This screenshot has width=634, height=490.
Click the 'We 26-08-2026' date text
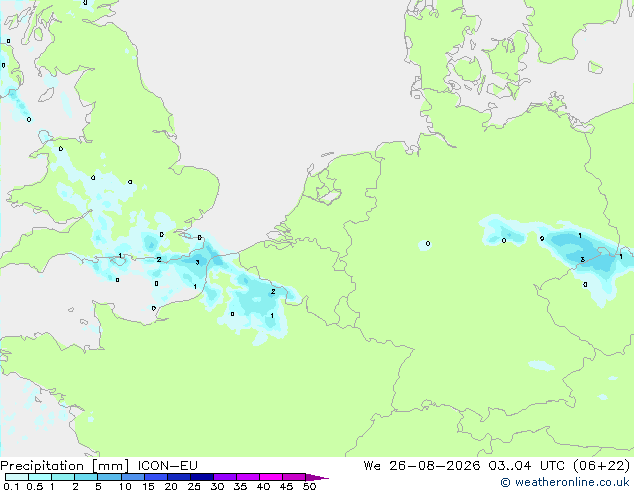tap(422, 466)
